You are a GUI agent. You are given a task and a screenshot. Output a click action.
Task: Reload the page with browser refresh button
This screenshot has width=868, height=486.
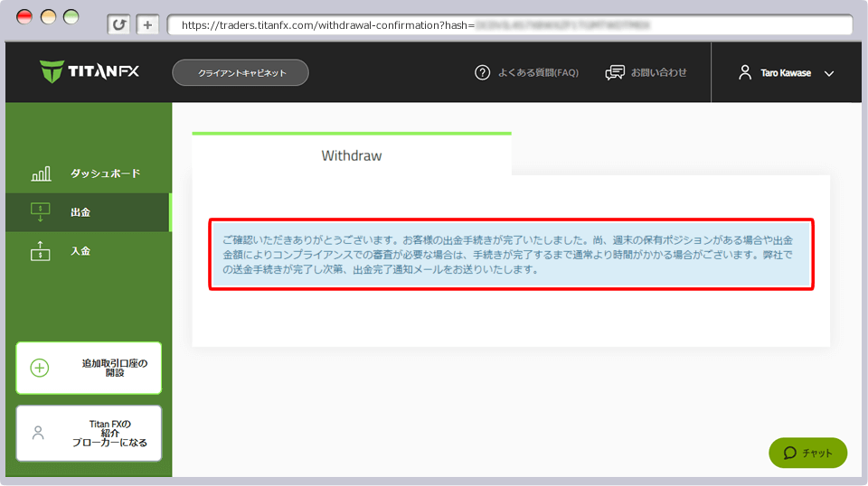point(118,25)
